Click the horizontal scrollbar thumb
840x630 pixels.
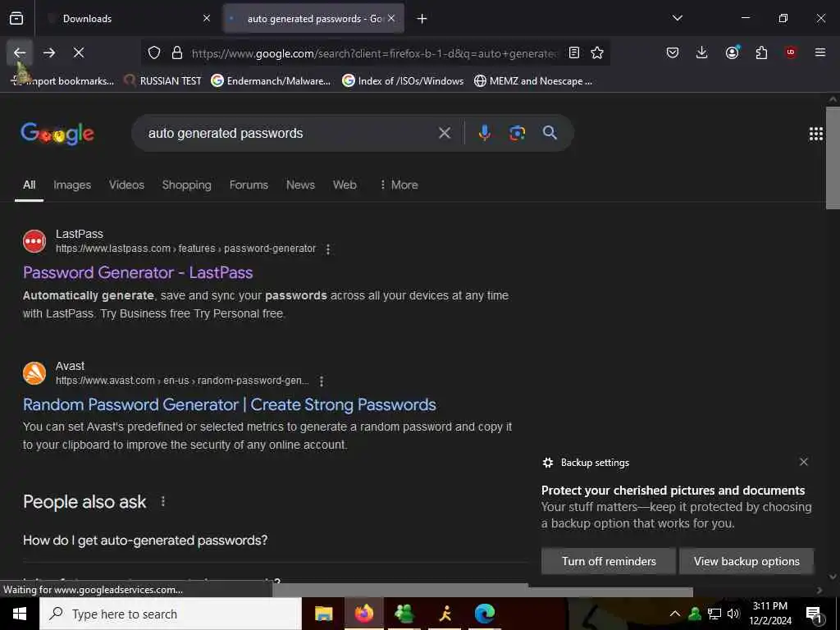coord(482,591)
